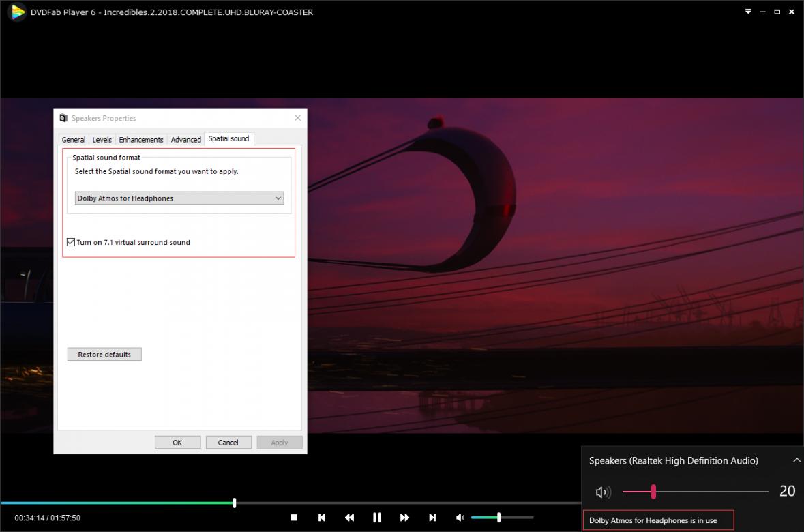804x532 pixels.
Task: Maximize the DVDFab Player window
Action: click(x=777, y=12)
